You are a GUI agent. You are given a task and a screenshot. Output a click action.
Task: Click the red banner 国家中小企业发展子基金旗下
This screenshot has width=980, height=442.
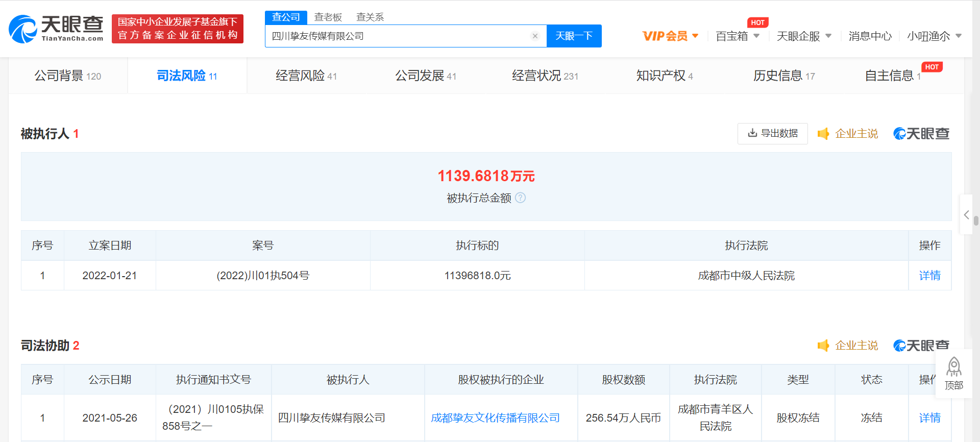178,29
